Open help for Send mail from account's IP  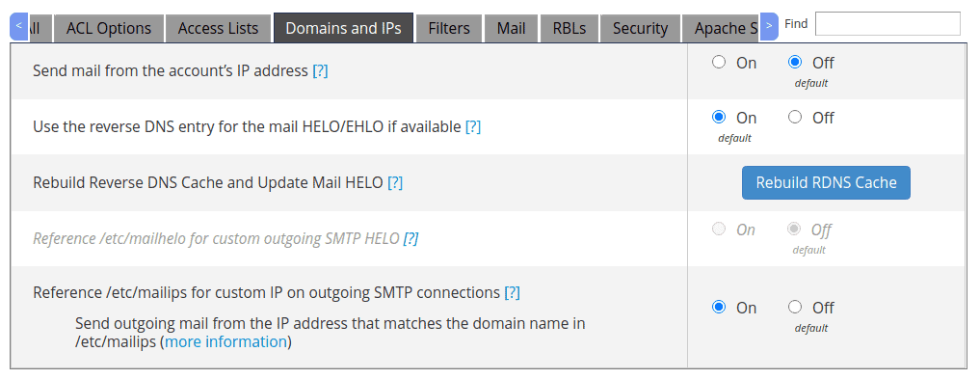(320, 71)
